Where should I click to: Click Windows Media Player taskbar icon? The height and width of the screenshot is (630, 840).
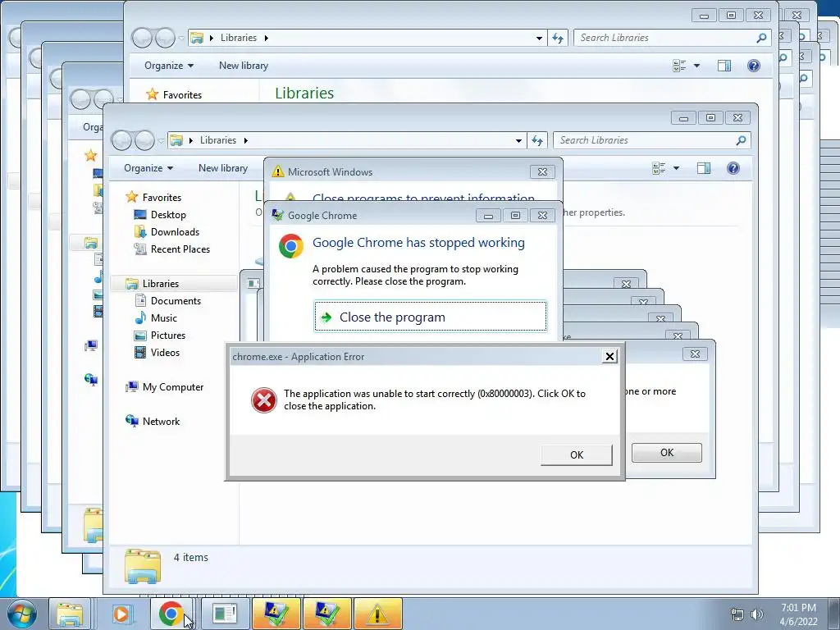pos(121,614)
